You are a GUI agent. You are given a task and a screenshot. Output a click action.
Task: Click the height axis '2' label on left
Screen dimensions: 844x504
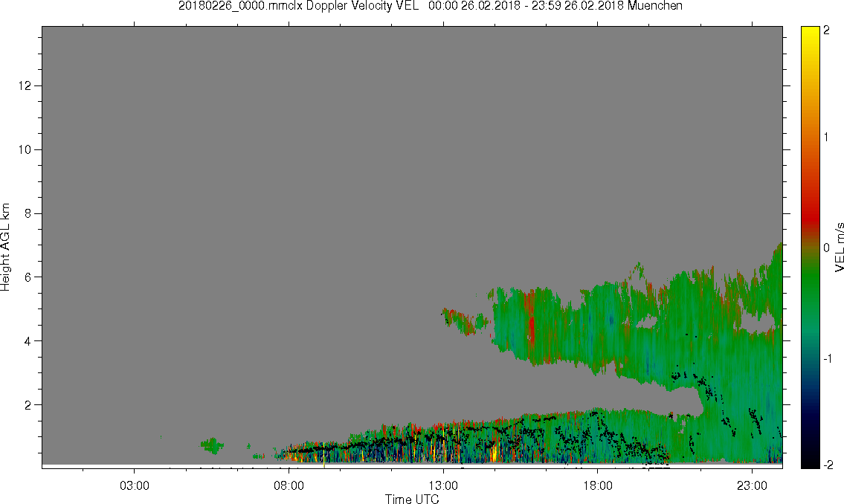(28, 404)
